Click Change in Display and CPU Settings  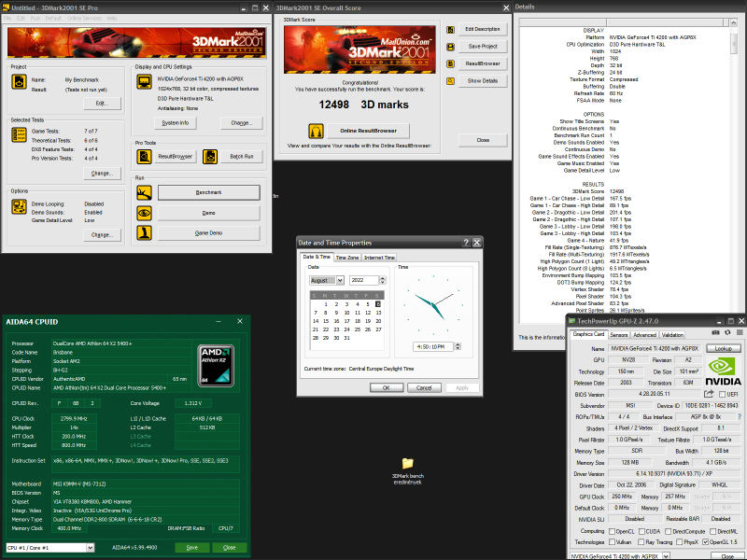pos(242,123)
